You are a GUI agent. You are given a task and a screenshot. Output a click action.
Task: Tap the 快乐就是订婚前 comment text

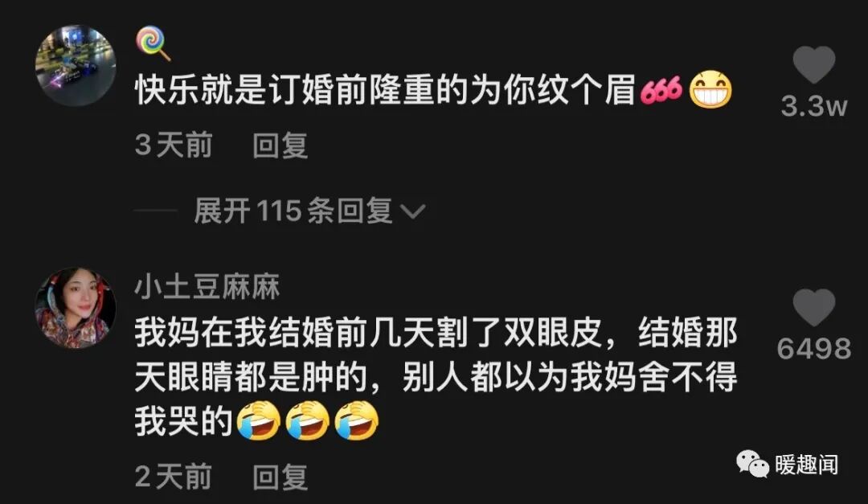coord(385,90)
